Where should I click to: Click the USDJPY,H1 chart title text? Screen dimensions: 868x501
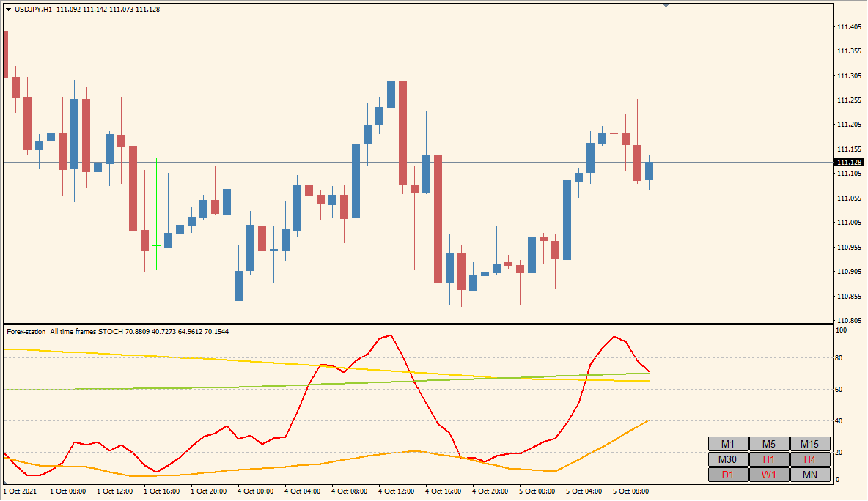point(34,10)
